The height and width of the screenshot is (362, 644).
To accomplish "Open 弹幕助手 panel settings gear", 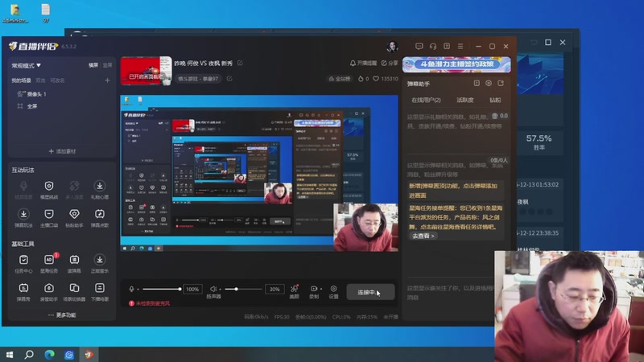I will click(x=489, y=84).
